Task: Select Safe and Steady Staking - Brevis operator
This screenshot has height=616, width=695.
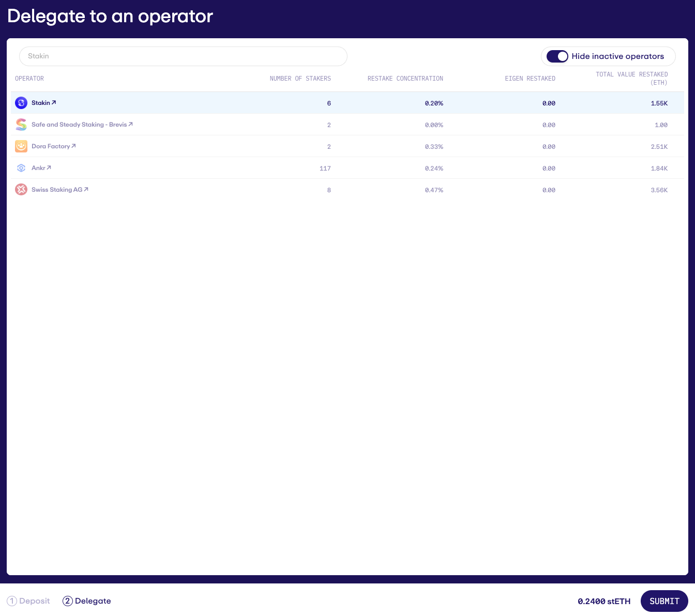Action: [x=79, y=125]
